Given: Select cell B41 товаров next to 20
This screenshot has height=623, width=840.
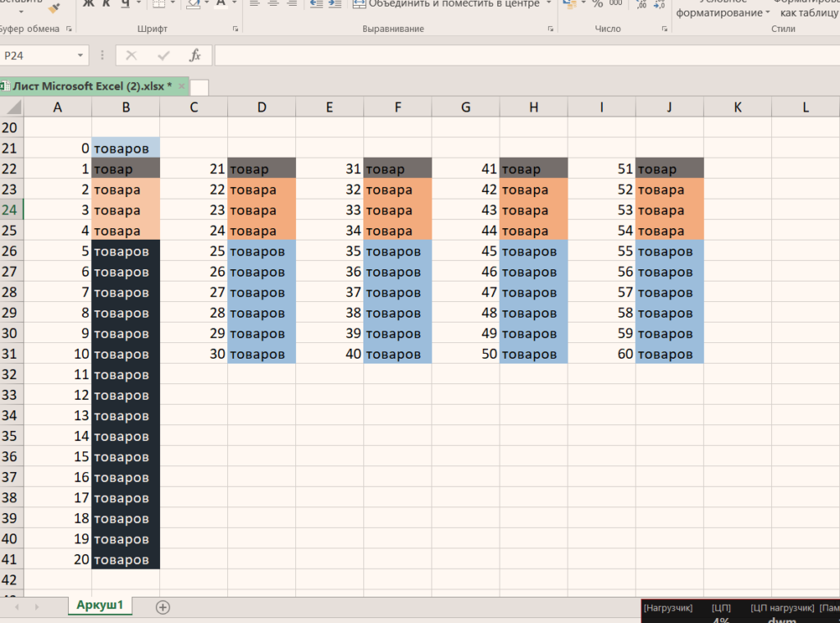Looking at the screenshot, I should point(126,559).
